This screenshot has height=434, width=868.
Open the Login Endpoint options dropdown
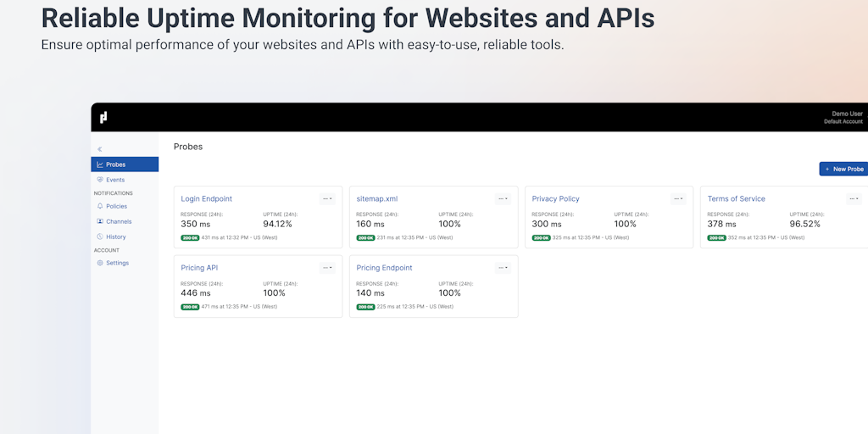click(x=327, y=198)
